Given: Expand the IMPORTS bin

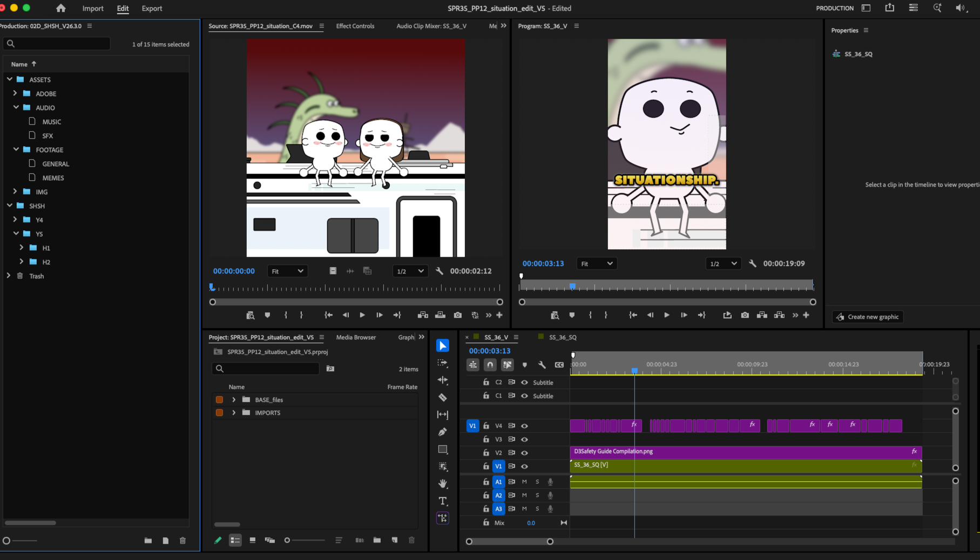Looking at the screenshot, I should point(234,413).
